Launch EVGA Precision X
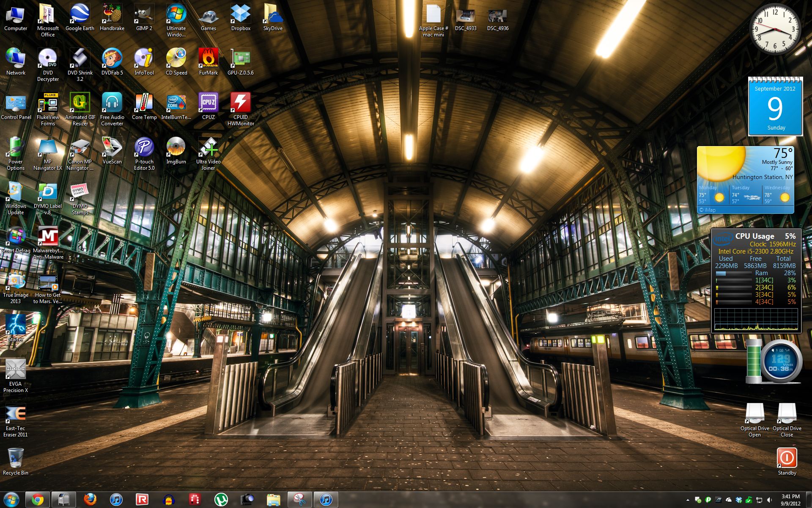 click(x=16, y=376)
